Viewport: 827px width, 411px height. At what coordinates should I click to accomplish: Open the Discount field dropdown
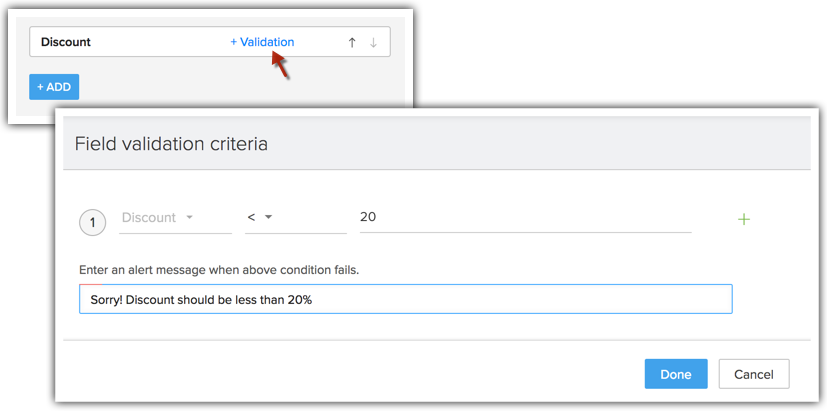pos(174,218)
